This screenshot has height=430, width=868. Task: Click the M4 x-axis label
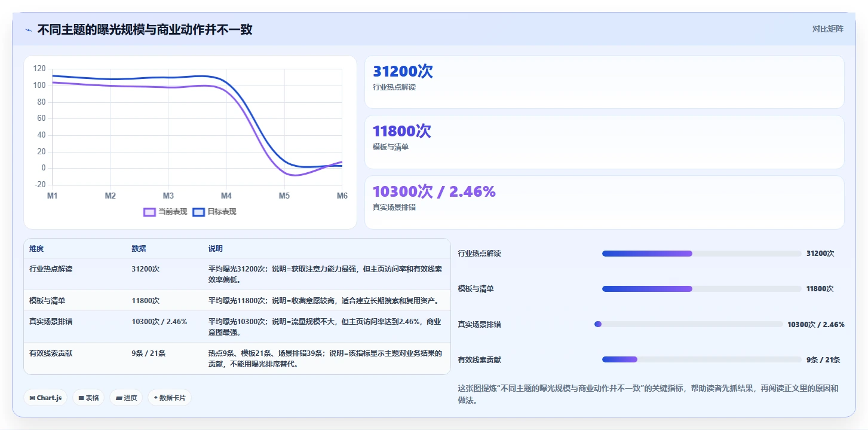[226, 196]
